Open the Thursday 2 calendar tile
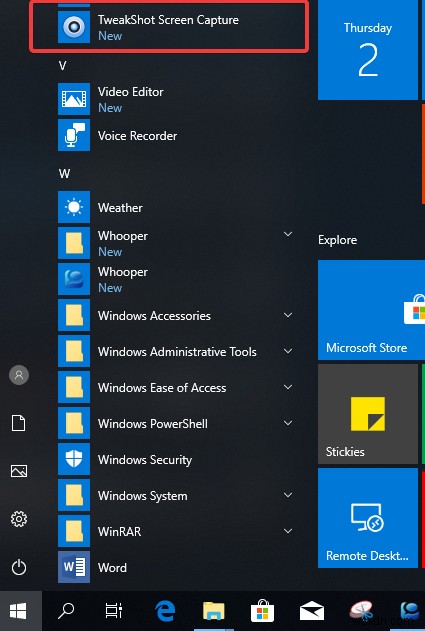Image resolution: width=425 pixels, height=631 pixels. 368,50
